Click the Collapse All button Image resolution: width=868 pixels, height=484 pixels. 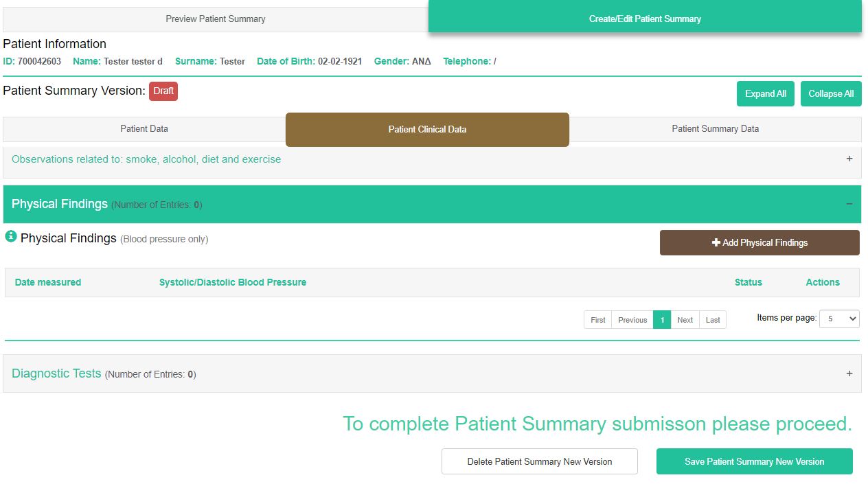[x=831, y=94]
